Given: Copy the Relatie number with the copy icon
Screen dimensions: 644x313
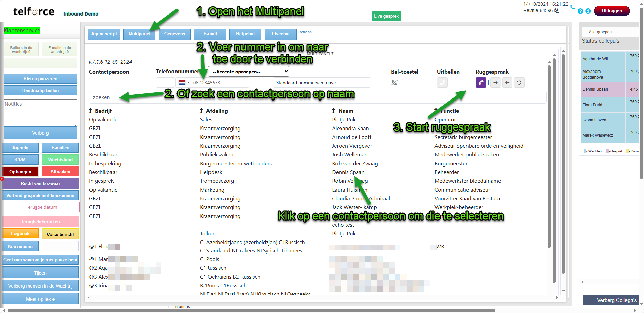Looking at the screenshot, I should pos(557,11).
